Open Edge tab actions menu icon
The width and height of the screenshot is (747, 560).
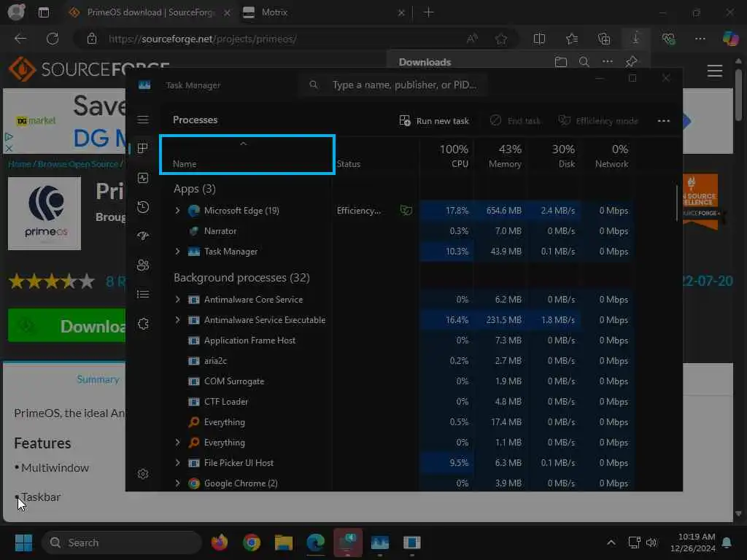[43, 12]
